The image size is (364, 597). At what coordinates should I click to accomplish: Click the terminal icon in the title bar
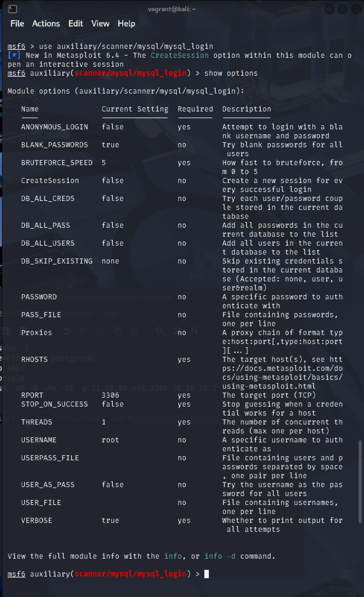click(13, 9)
